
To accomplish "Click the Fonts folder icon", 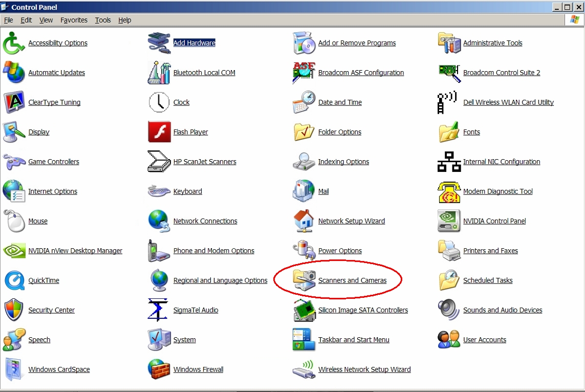I will pyautogui.click(x=449, y=132).
